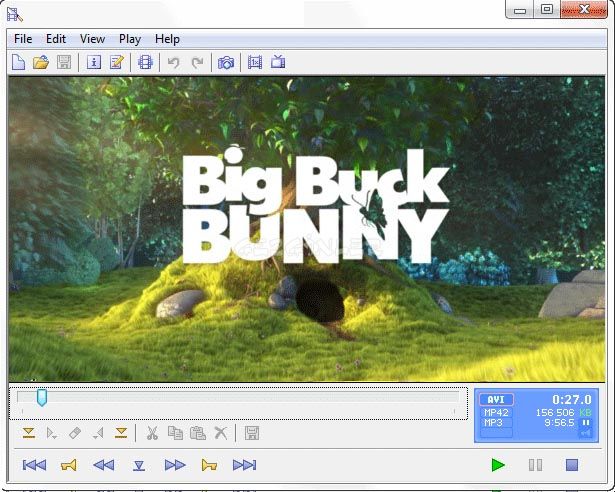Paste with the clipboard icon
This screenshot has width=615, height=492.
[x=198, y=433]
